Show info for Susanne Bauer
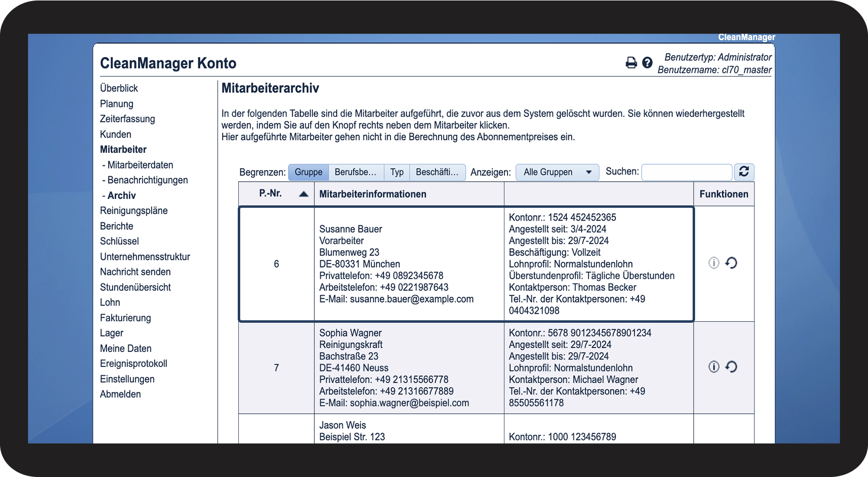This screenshot has width=868, height=477. [714, 263]
